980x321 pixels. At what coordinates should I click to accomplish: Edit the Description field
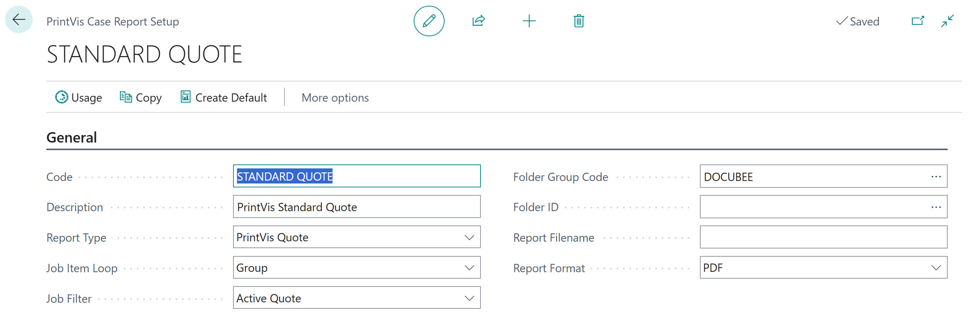pos(357,206)
